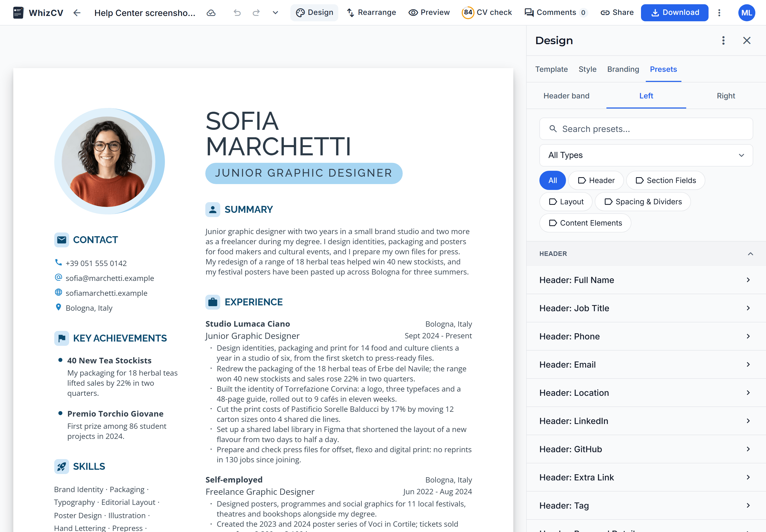Viewport: 766px width, 532px height.
Task: Toggle the Content Elements filter chip
Action: click(585, 223)
